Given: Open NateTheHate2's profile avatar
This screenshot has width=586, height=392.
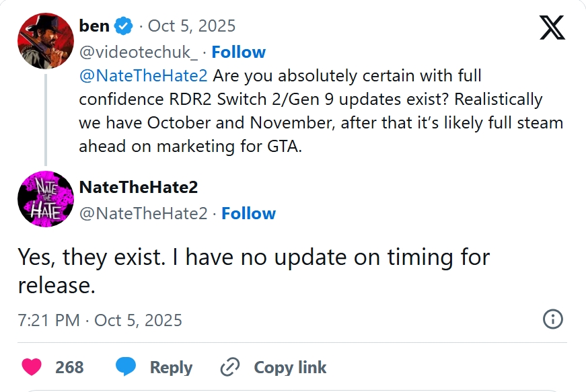Looking at the screenshot, I should [x=45, y=198].
